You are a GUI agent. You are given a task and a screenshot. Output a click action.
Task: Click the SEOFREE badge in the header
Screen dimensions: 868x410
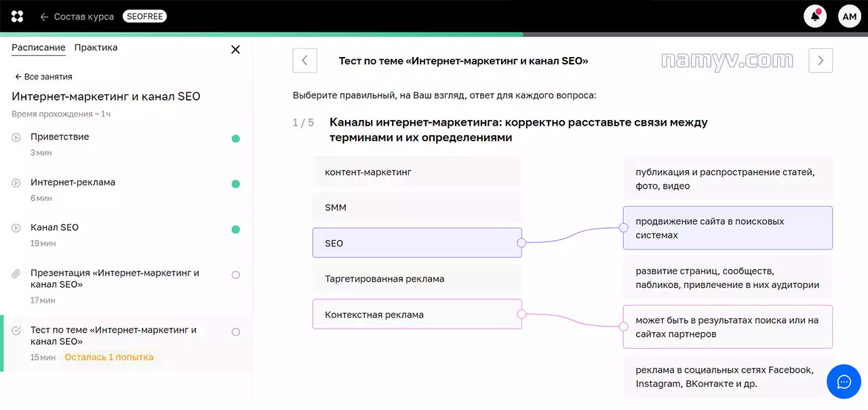[144, 16]
